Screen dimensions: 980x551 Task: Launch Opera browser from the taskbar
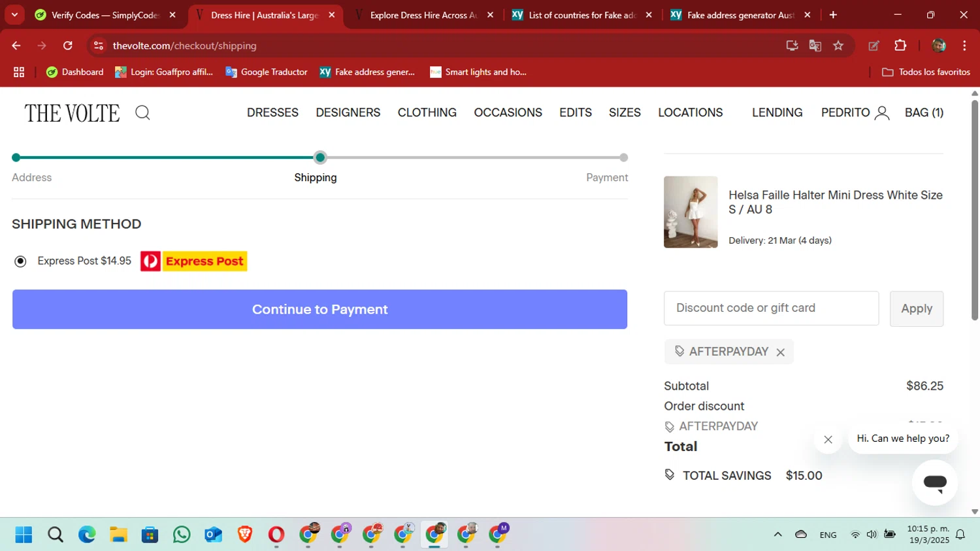tap(276, 535)
